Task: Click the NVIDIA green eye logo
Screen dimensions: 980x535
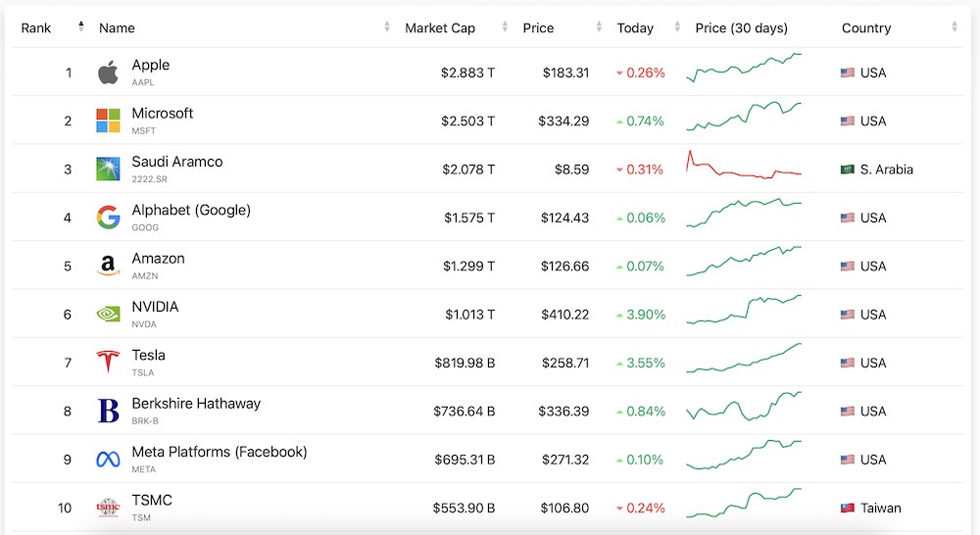Action: tap(108, 314)
